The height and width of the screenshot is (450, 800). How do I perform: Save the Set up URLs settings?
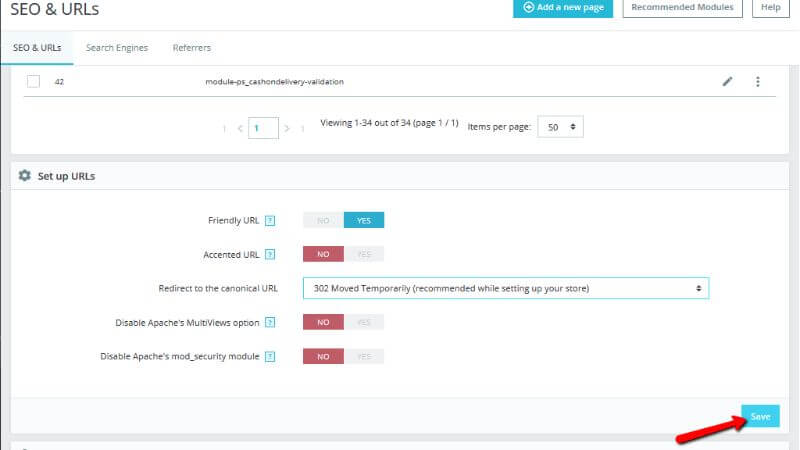pyautogui.click(x=760, y=416)
